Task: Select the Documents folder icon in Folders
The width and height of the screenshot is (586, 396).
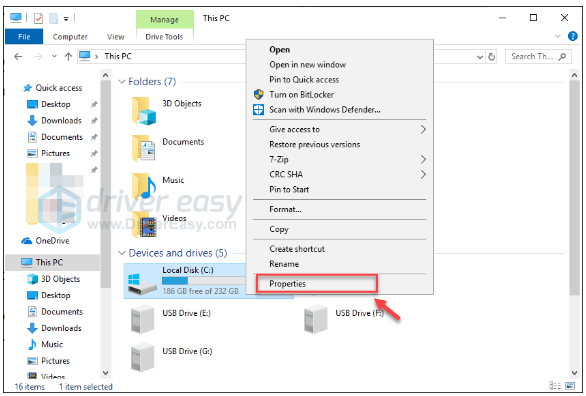Action: tap(144, 148)
